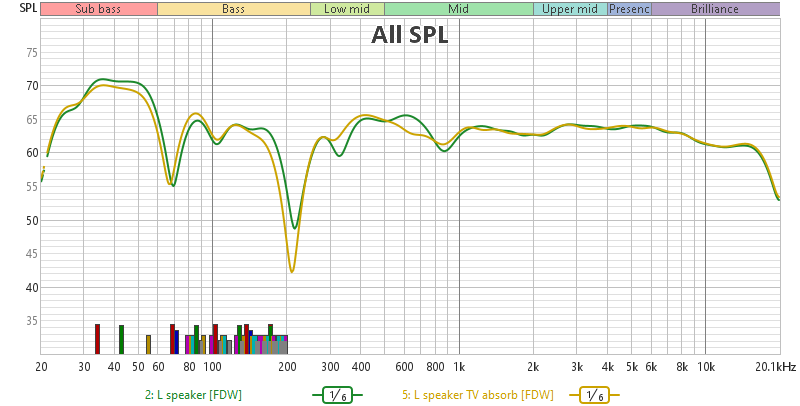The image size is (800, 406).
Task: Select the '2: L speaker [FDW]' legend entry
Action: pos(193,395)
